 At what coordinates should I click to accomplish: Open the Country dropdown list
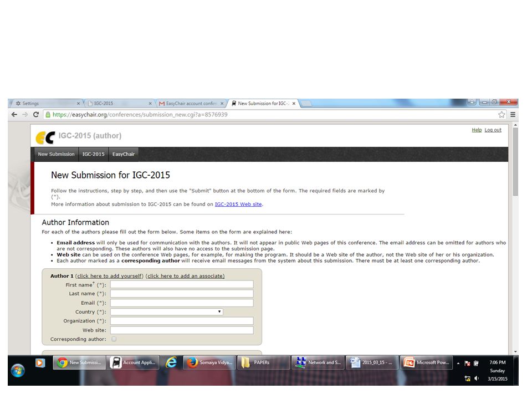pyautogui.click(x=167, y=311)
